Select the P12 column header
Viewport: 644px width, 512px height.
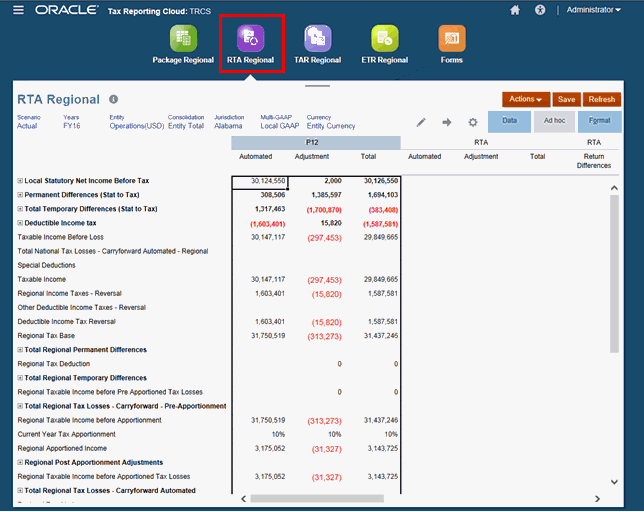[316, 142]
